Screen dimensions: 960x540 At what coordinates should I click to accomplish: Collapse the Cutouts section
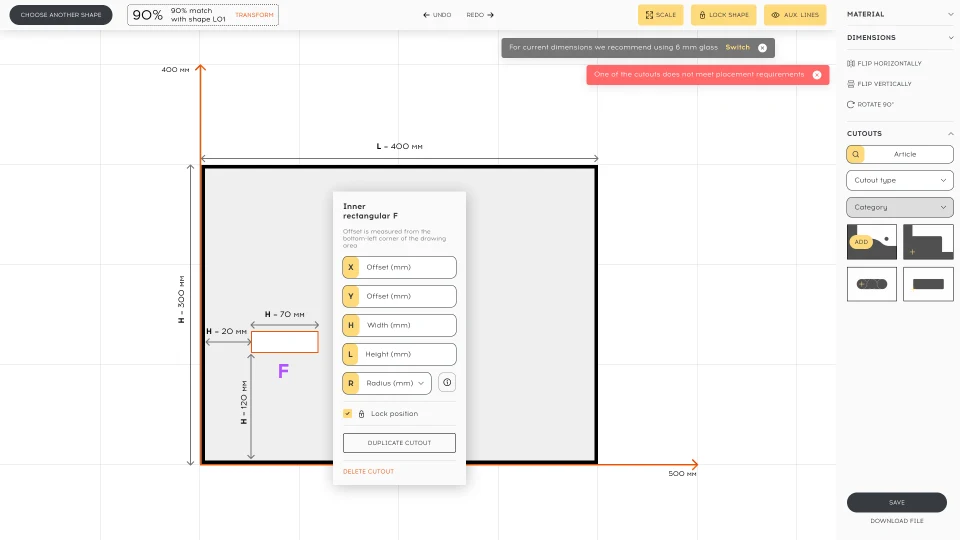pos(900,133)
